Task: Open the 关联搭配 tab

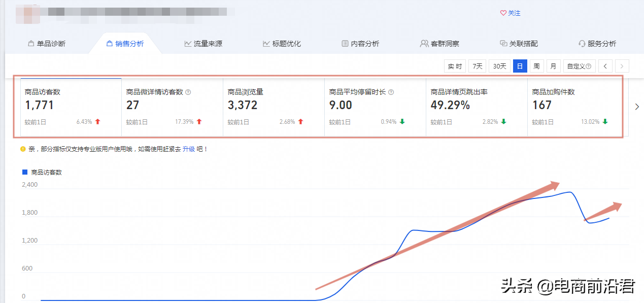Action: pyautogui.click(x=519, y=44)
